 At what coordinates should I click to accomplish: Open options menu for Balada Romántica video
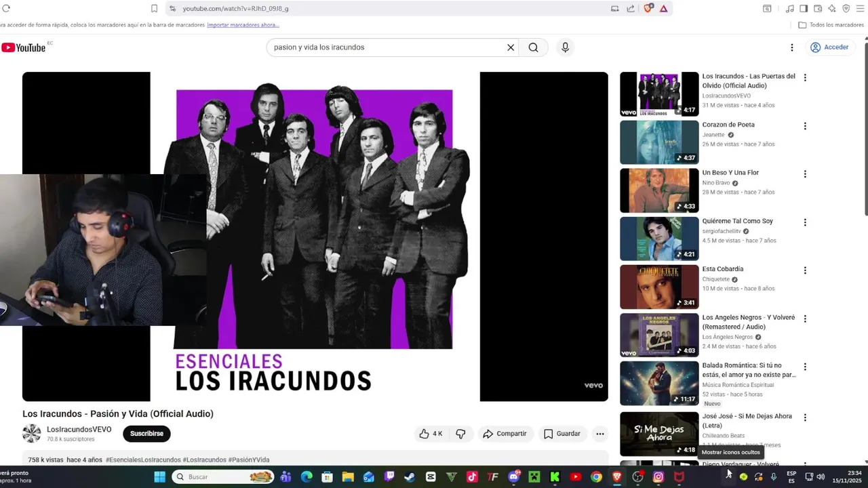tap(805, 367)
